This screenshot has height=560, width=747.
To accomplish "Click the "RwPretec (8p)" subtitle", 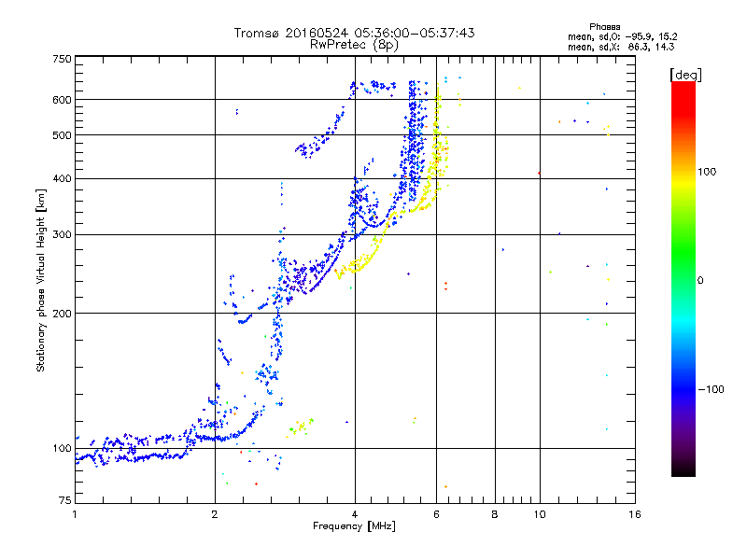I will (354, 45).
